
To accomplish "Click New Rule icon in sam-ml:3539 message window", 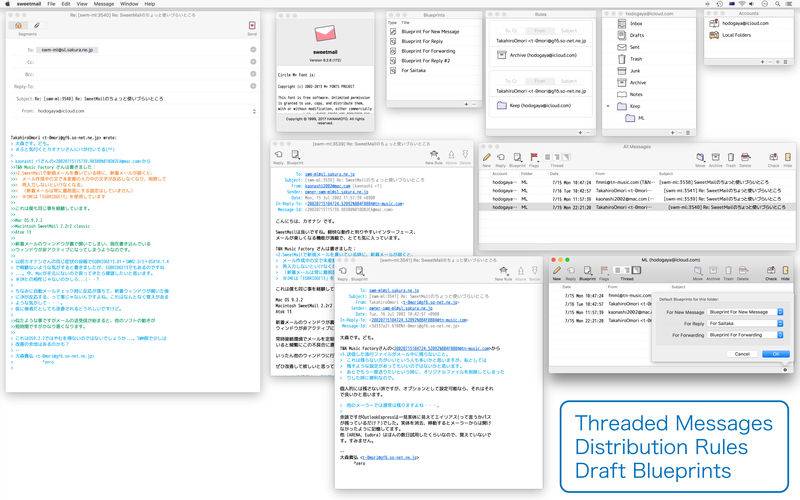I will pos(434,155).
